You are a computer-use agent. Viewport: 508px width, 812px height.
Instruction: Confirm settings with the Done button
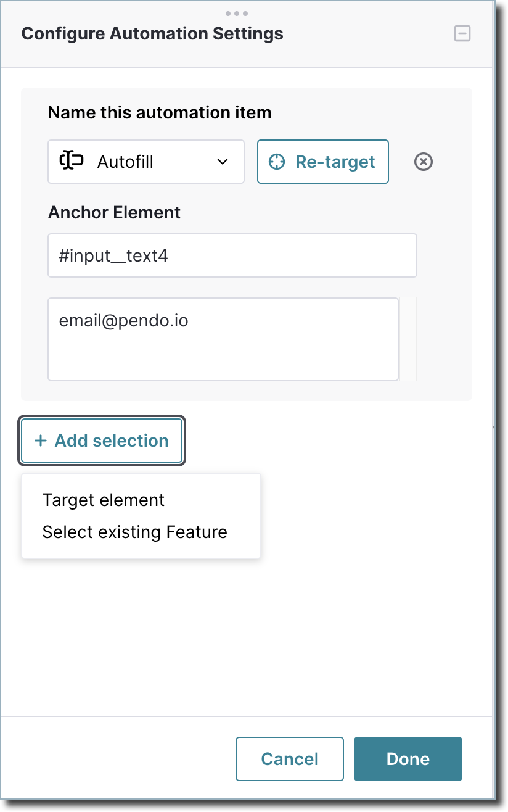coord(408,759)
